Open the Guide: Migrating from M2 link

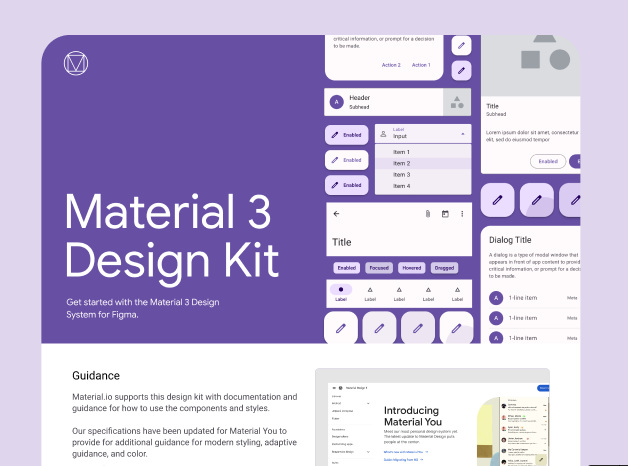point(403,460)
